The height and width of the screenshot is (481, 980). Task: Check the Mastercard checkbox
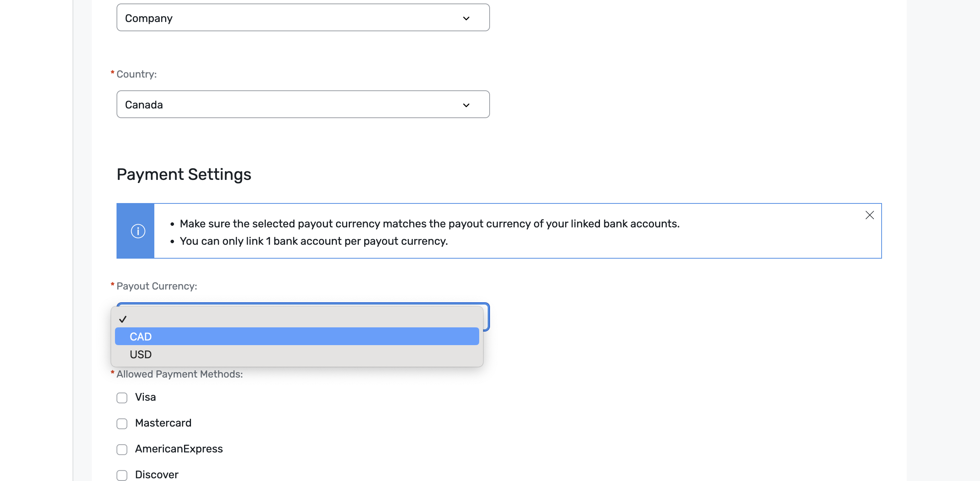pos(122,423)
